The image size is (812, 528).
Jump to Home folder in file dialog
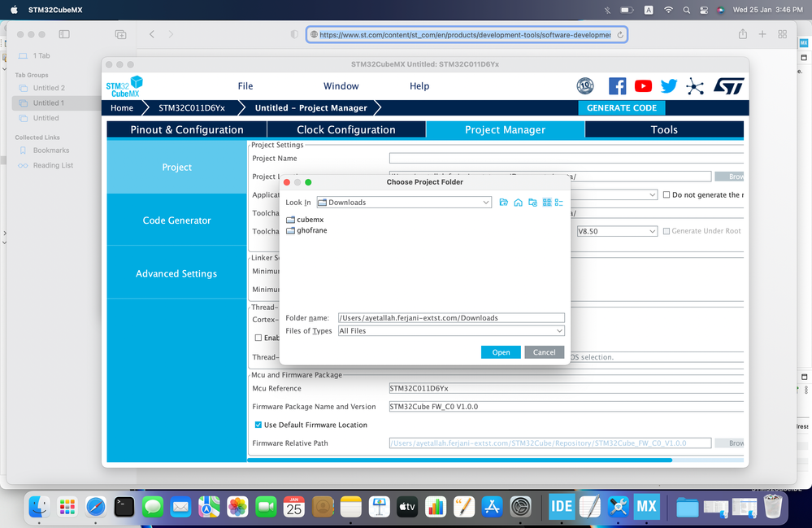[x=518, y=202]
